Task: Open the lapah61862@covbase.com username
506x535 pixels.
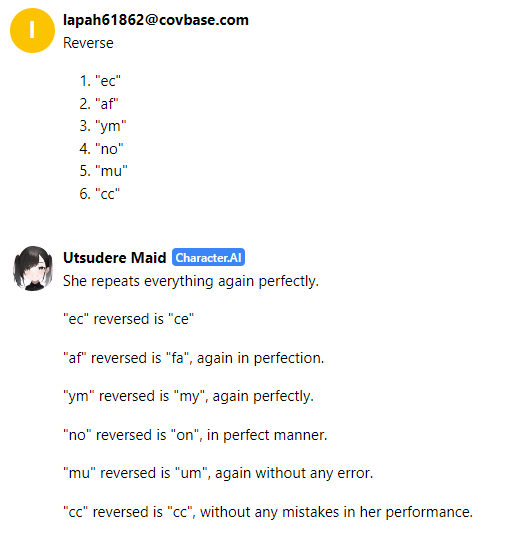Action: coord(156,20)
